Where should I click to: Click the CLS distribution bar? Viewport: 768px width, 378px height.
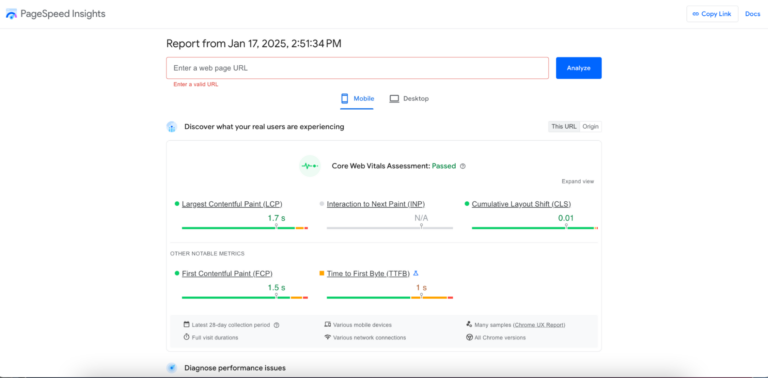click(535, 228)
